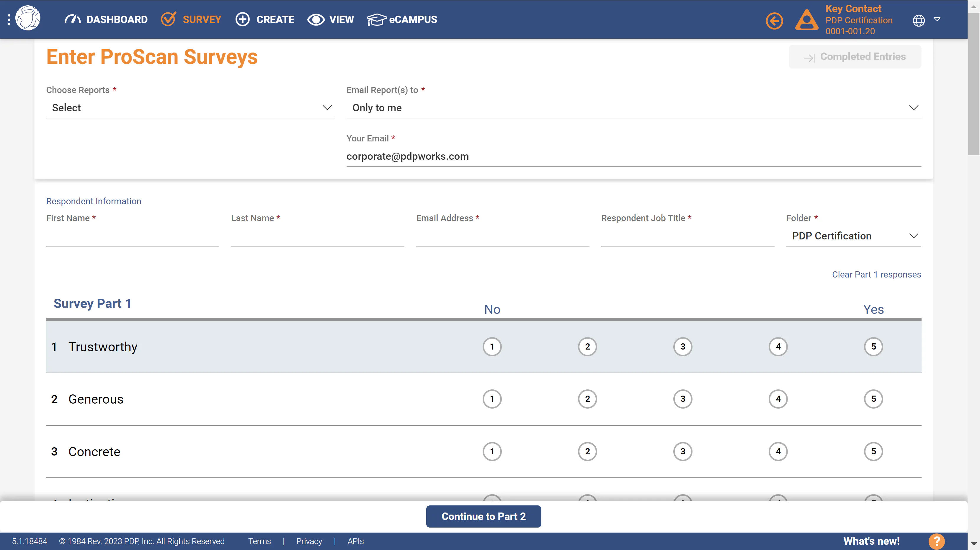Open the language globe icon
Image resolution: width=980 pixels, height=550 pixels.
point(918,20)
